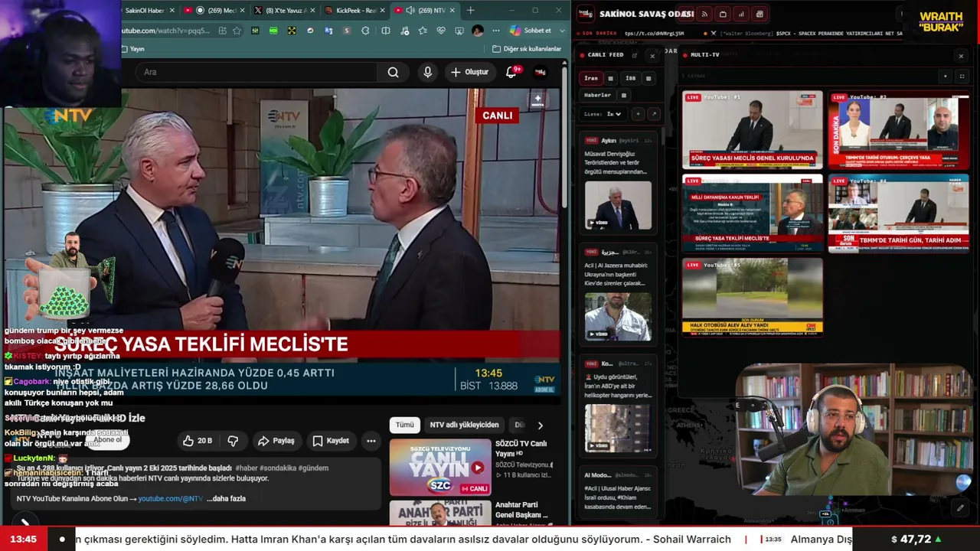The image size is (980, 551).
Task: Select the YouTube #2 live stream tile
Action: click(x=899, y=129)
